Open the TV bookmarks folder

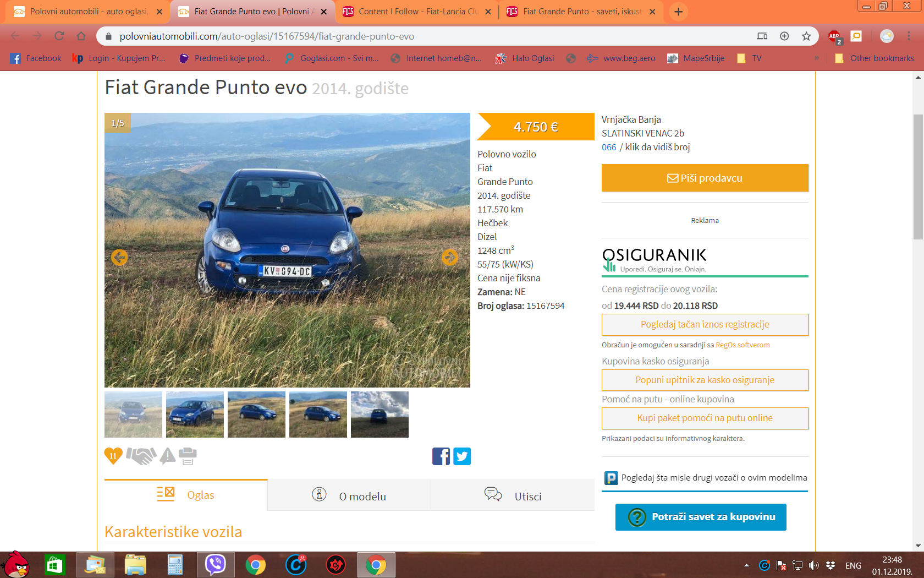[x=750, y=58]
